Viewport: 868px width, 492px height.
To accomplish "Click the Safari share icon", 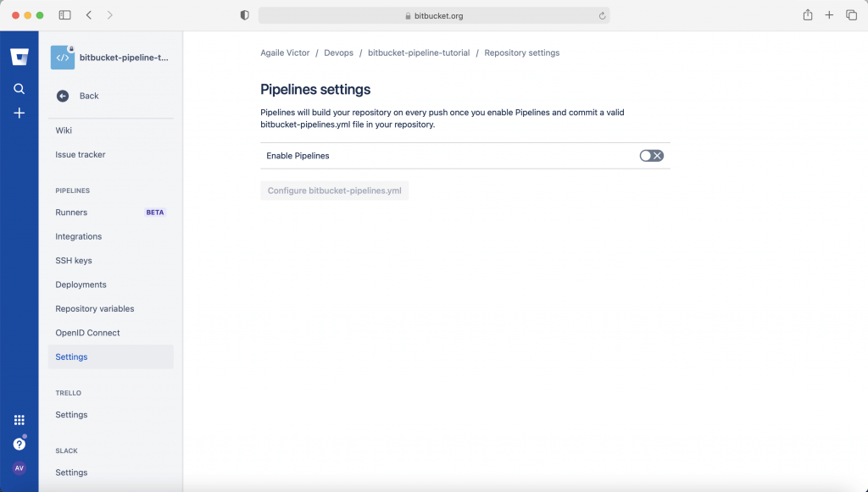I will tap(808, 15).
